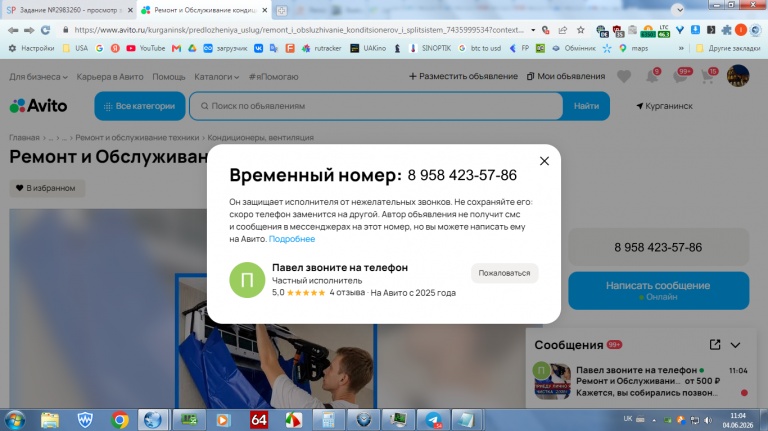Open the chat with Павел in Сообщения

point(641,381)
